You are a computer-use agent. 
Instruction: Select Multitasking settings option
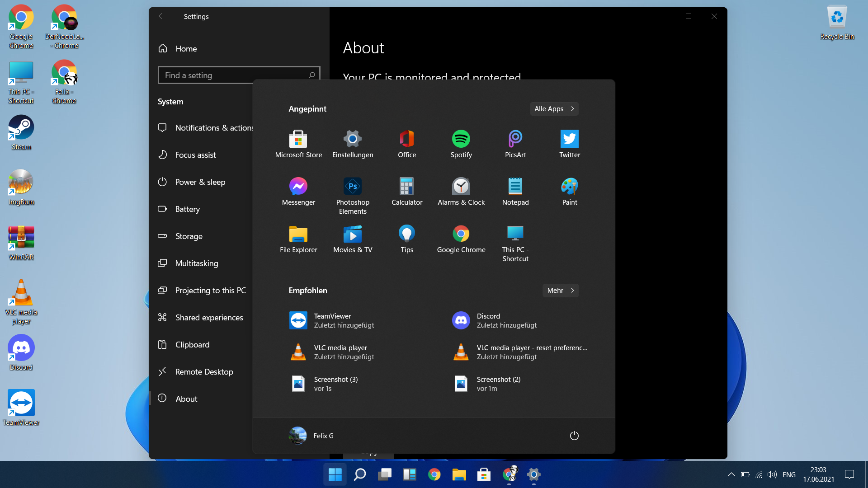pos(196,263)
